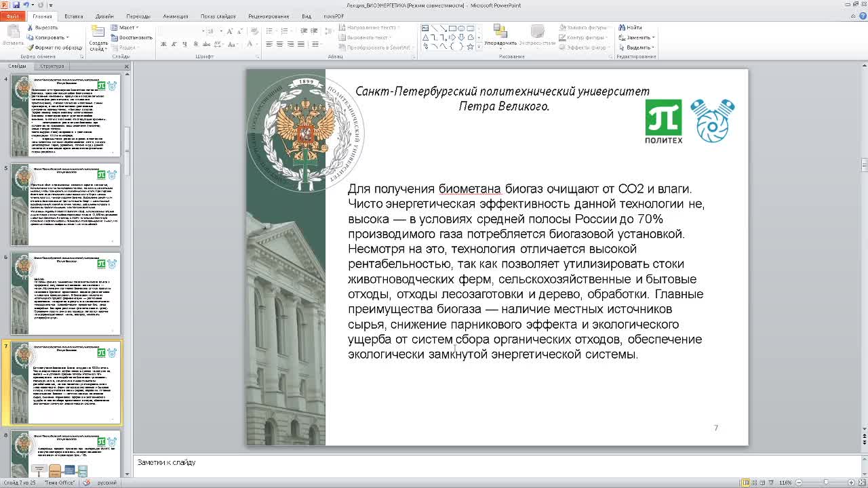The height and width of the screenshot is (488, 868).
Task: Switch to Slide Sorter view in status bar
Action: [755, 483]
